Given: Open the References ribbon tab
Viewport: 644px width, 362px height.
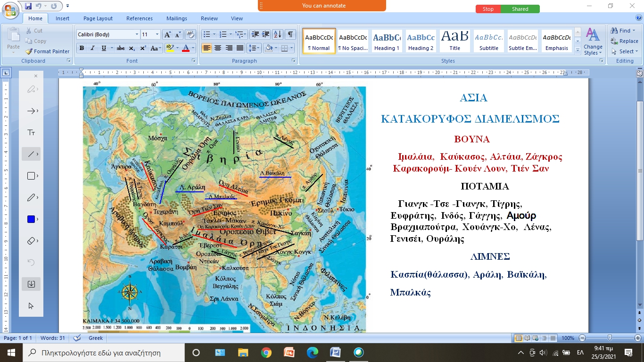Looking at the screenshot, I should (140, 18).
